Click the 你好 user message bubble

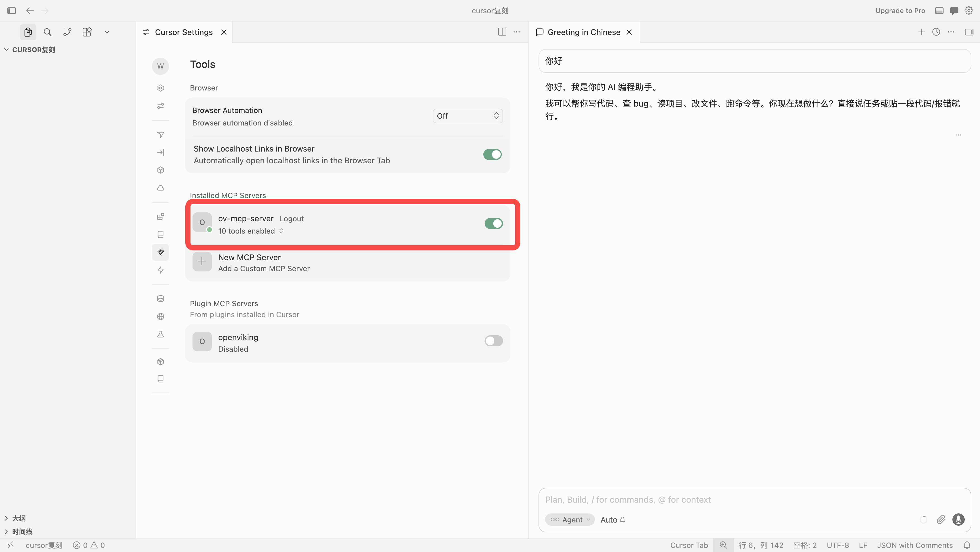(755, 61)
